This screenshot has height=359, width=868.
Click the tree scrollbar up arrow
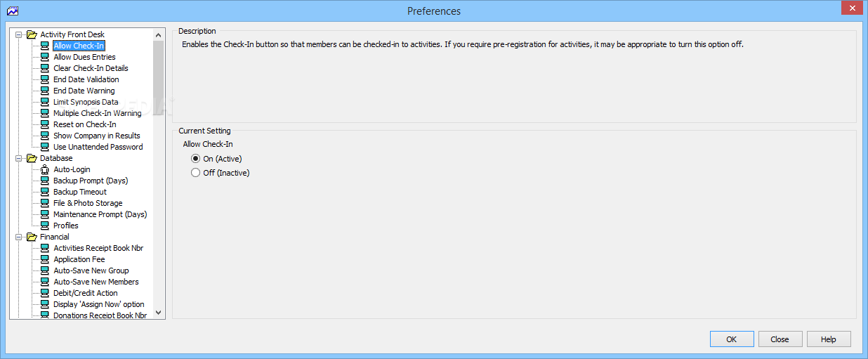158,34
